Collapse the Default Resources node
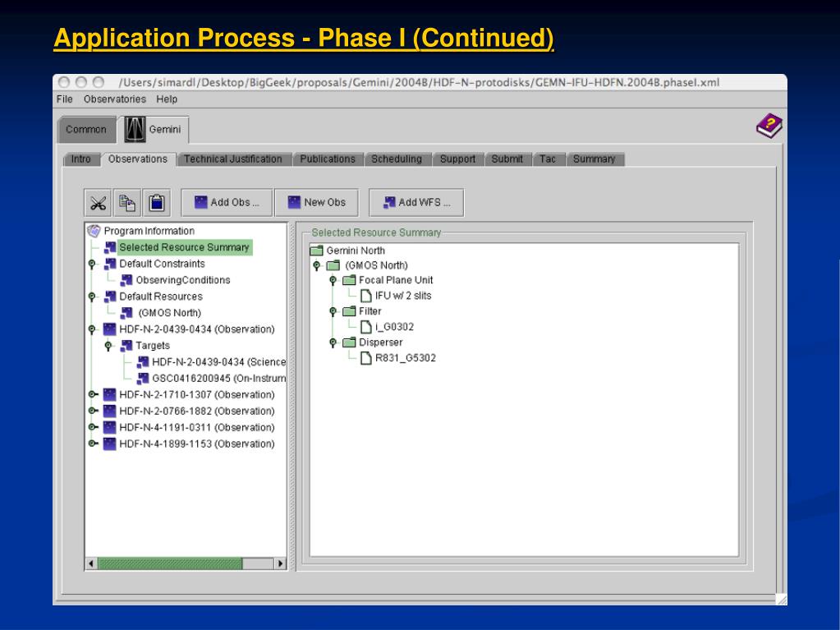Image resolution: width=840 pixels, height=630 pixels. pos(92,297)
